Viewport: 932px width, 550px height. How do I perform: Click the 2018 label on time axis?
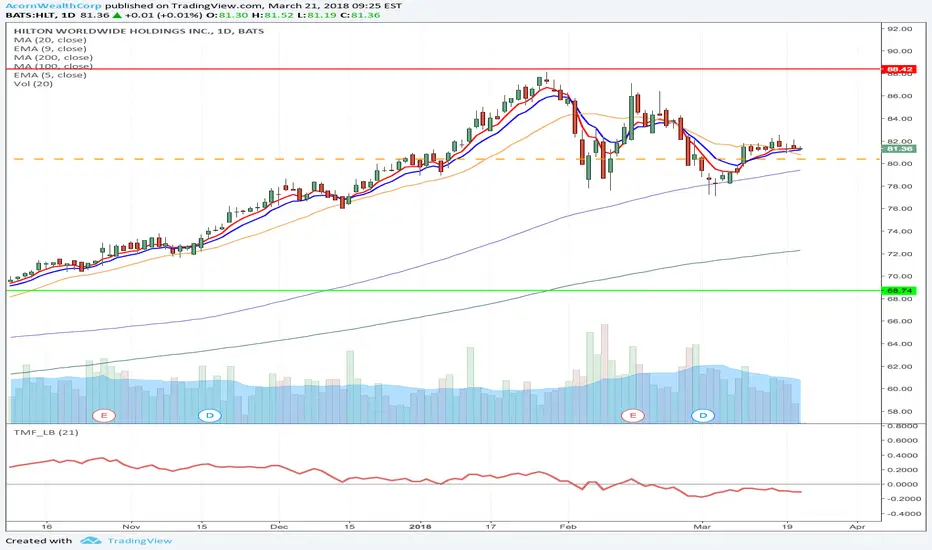[420, 526]
